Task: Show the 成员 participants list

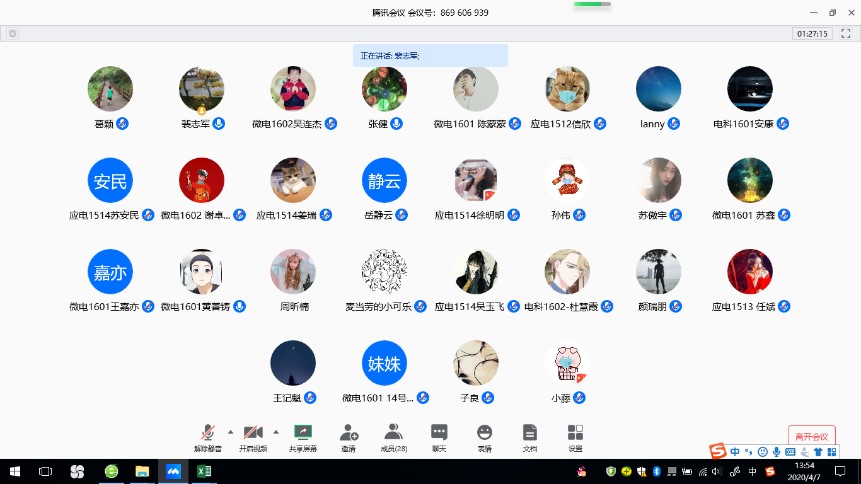Action: [394, 436]
